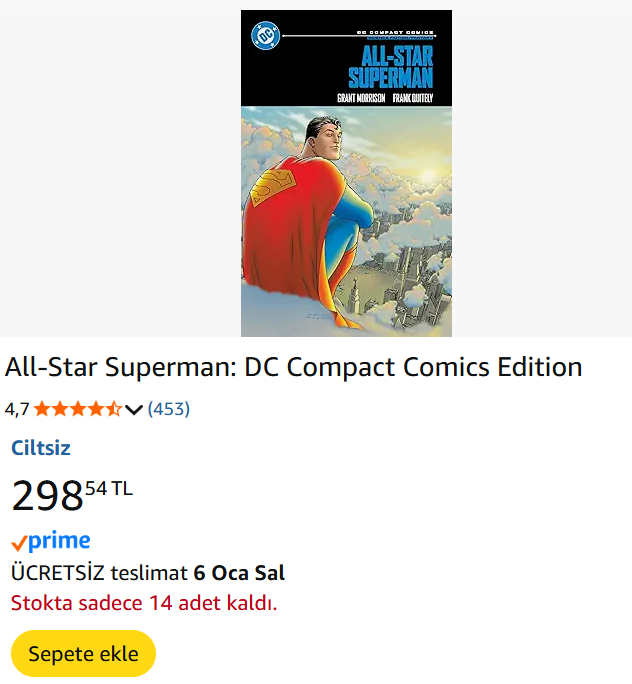Open the All-Star Superman product title link
The image size is (632, 684).
coord(293,367)
